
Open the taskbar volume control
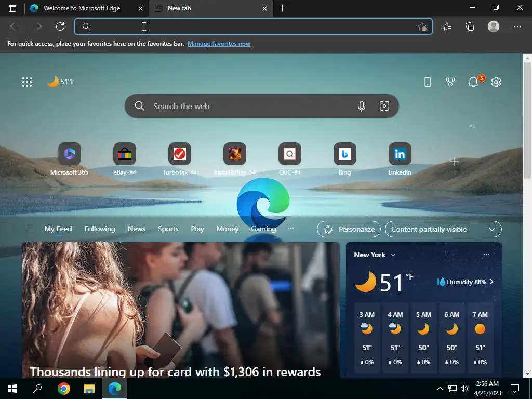pyautogui.click(x=464, y=389)
